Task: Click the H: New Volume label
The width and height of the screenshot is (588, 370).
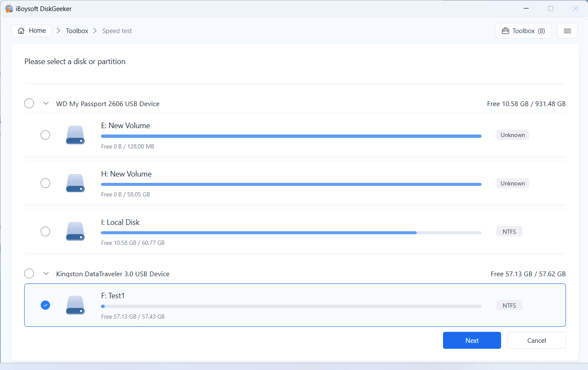Action: (x=126, y=174)
